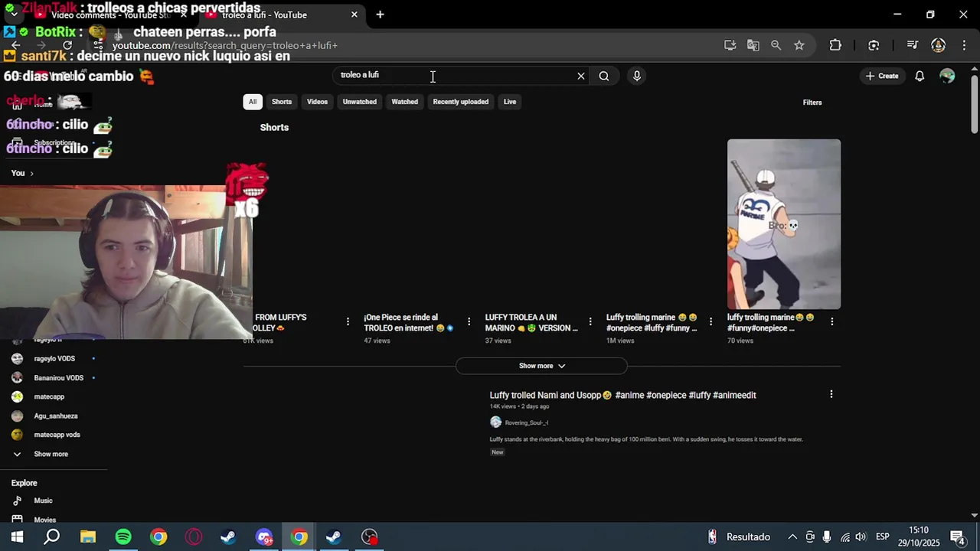Click the page vertical scrollbar thumb

[x=974, y=103]
